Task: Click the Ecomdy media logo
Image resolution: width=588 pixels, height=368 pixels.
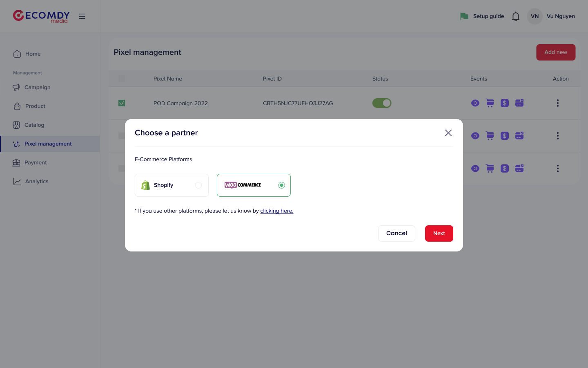Action: tap(41, 16)
